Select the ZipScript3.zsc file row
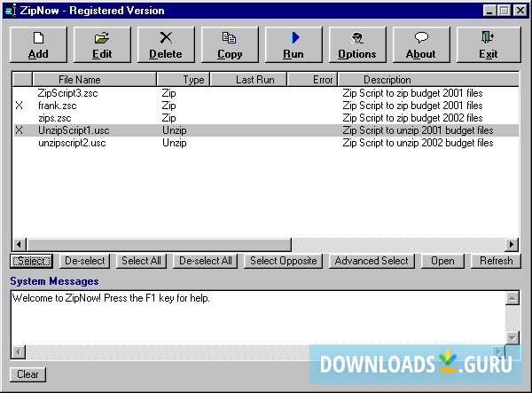 coord(266,93)
